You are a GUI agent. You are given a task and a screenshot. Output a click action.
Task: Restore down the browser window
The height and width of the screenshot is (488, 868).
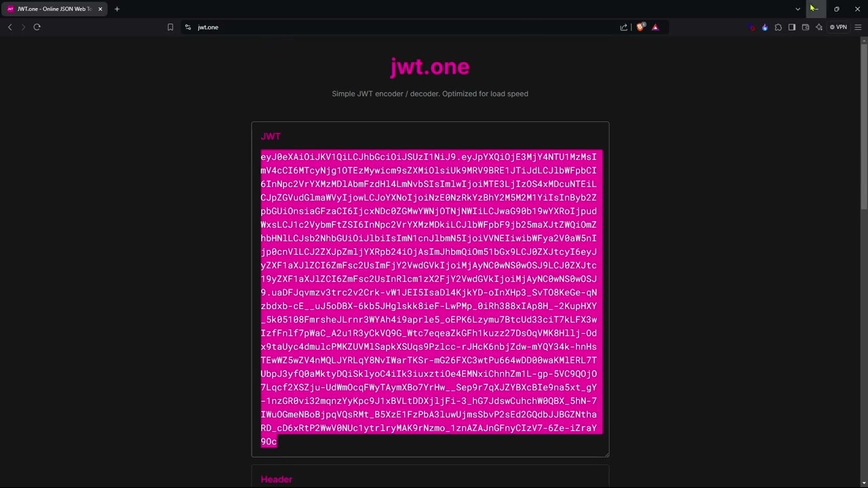coord(836,9)
